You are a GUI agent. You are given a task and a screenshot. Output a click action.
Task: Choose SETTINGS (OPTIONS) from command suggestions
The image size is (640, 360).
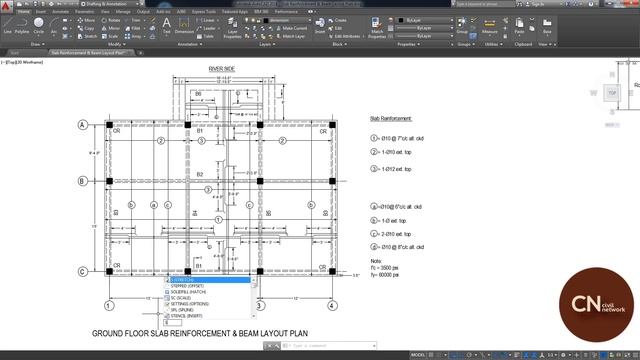208,304
